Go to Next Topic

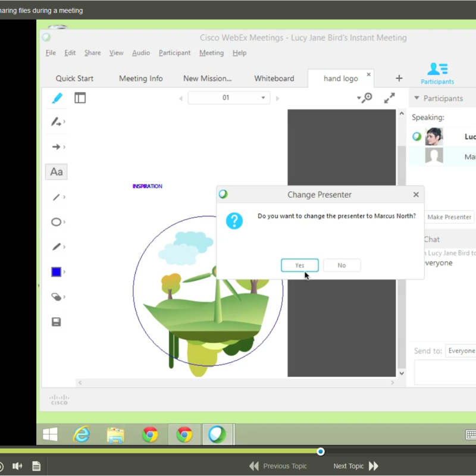click(x=356, y=466)
